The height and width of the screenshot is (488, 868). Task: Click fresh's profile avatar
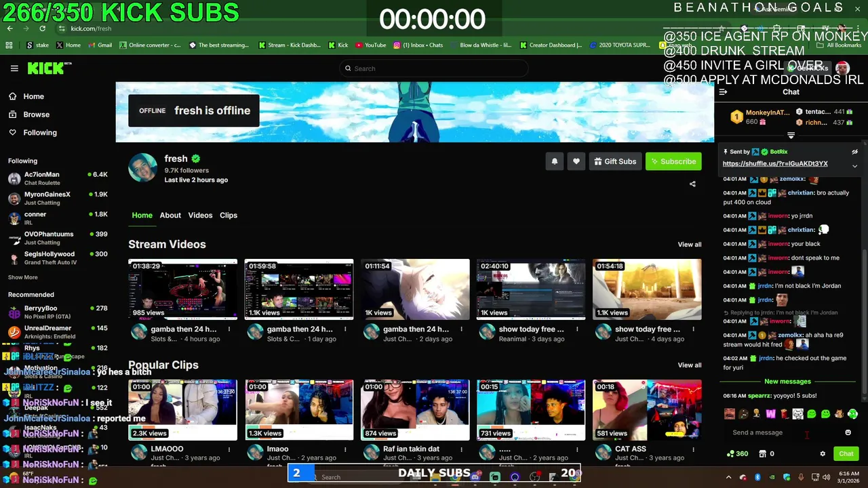[x=142, y=168]
